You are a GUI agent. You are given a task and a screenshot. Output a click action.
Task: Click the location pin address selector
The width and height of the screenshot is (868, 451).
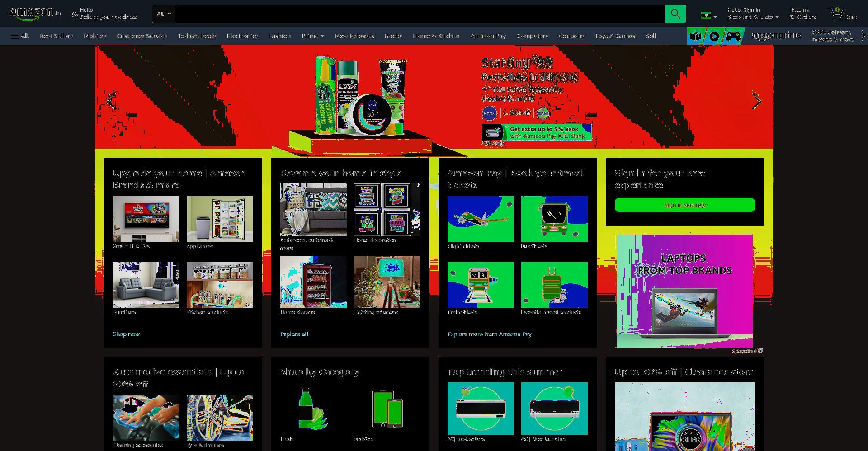pos(104,14)
